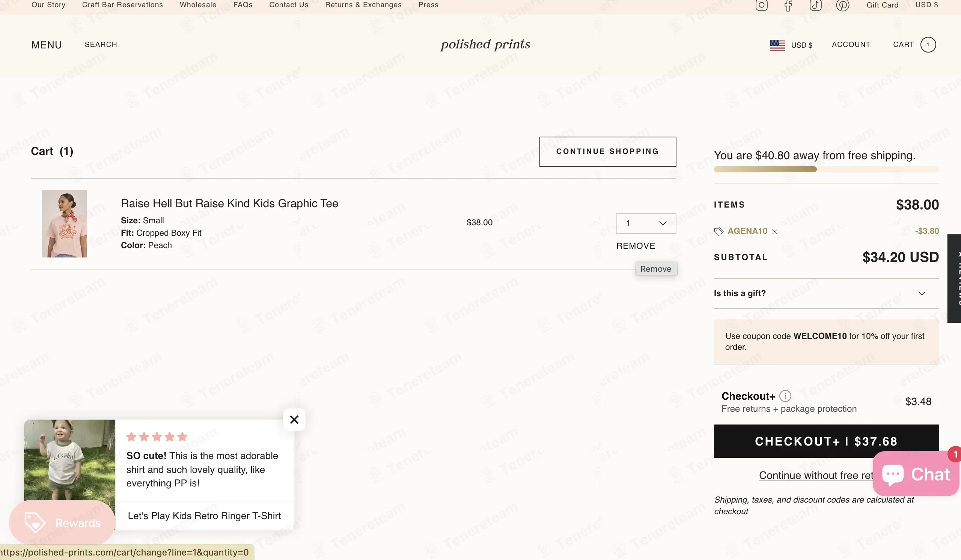Screen dimensions: 961x560
Task: Open the Chat bubble widget
Action: [x=916, y=474]
